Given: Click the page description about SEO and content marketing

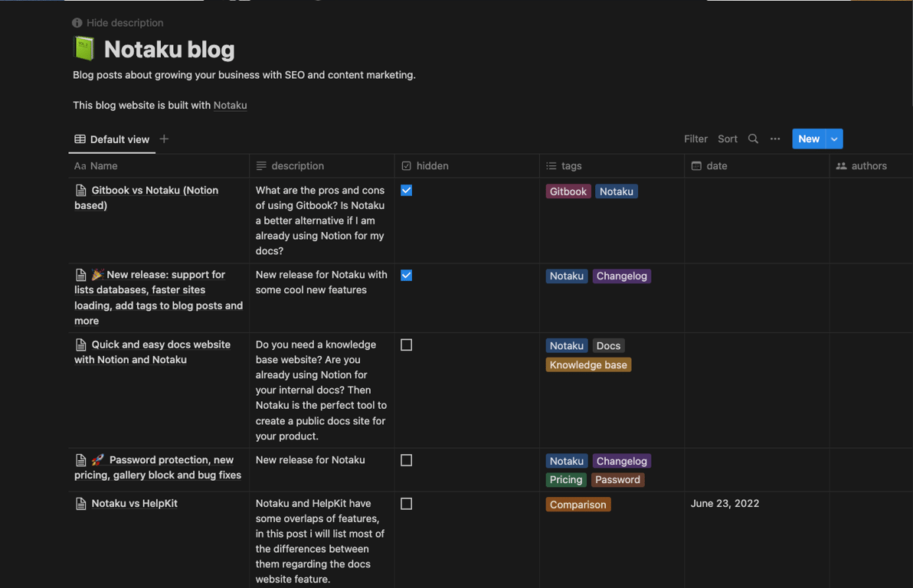Looking at the screenshot, I should coord(244,75).
